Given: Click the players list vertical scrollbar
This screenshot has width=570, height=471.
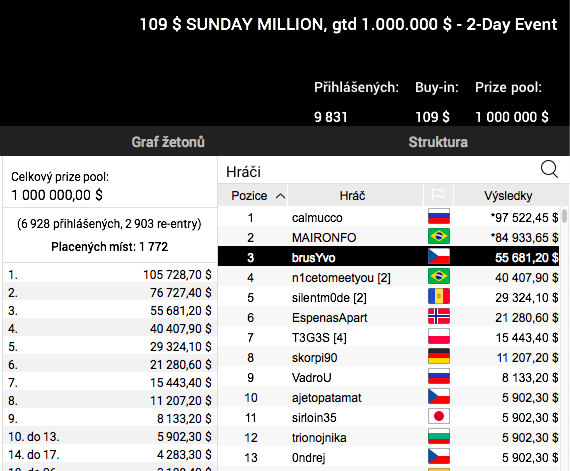Looking at the screenshot, I should 564,338.
